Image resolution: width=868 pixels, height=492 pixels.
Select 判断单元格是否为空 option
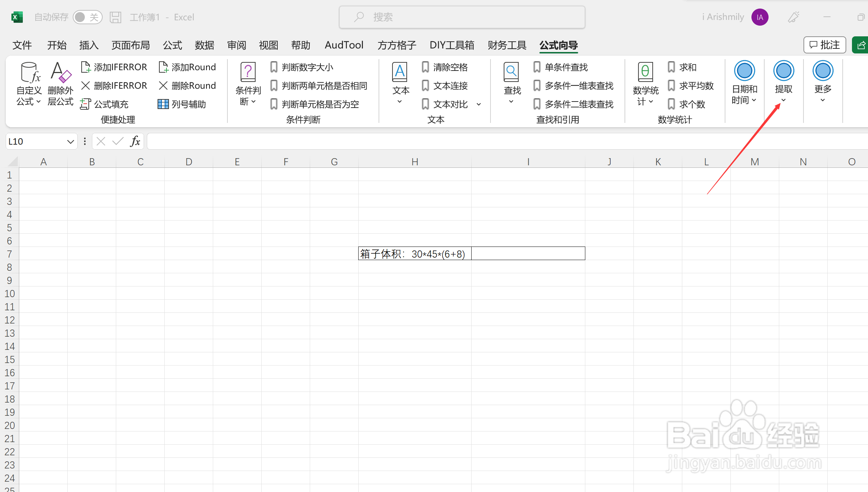point(314,104)
